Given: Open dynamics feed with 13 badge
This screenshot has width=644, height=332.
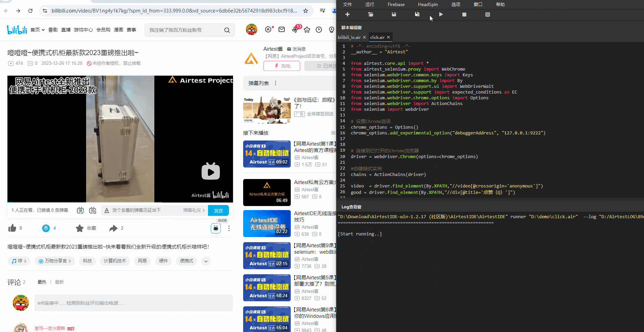Looking at the screenshot, I should click(x=295, y=30).
